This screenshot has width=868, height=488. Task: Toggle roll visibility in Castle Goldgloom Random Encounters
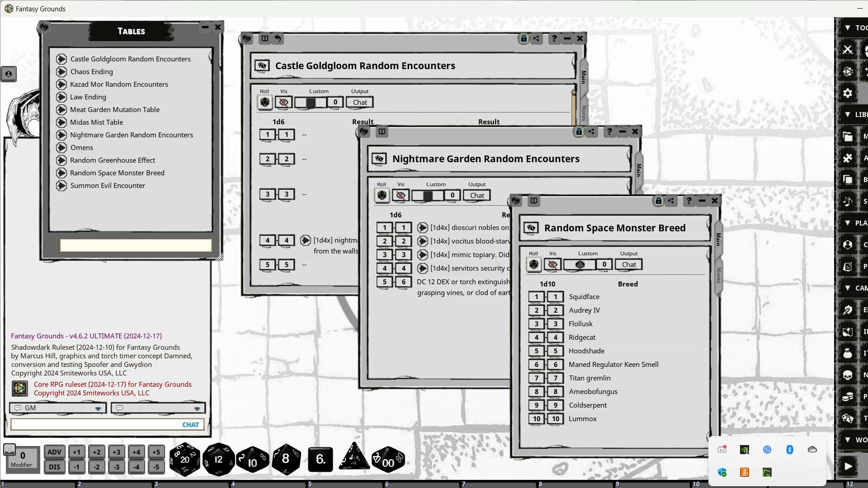point(283,102)
